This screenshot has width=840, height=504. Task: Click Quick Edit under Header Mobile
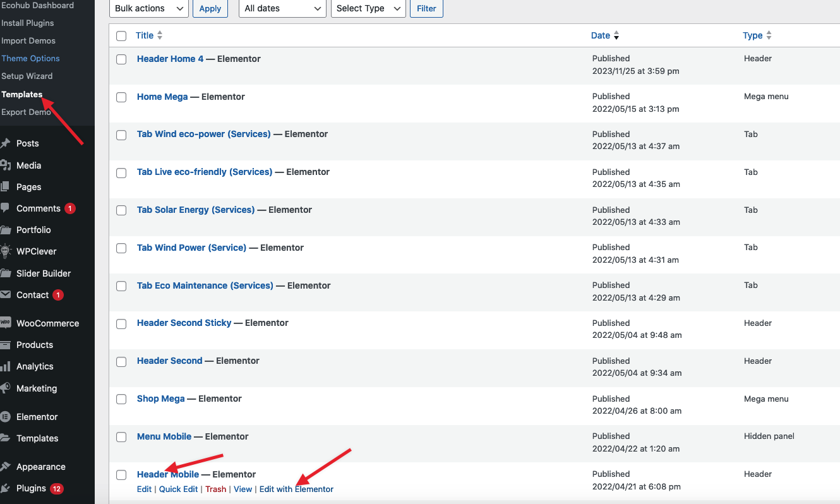click(x=179, y=489)
